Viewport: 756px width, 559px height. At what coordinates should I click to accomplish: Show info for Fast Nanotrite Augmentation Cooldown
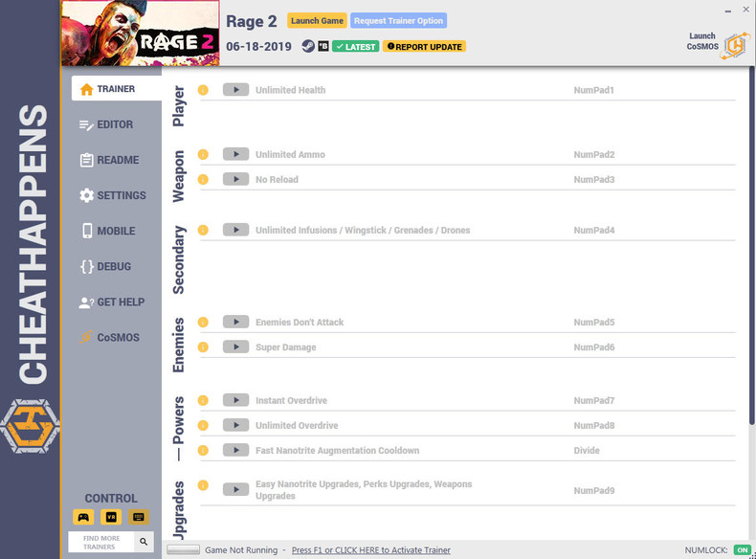203,451
